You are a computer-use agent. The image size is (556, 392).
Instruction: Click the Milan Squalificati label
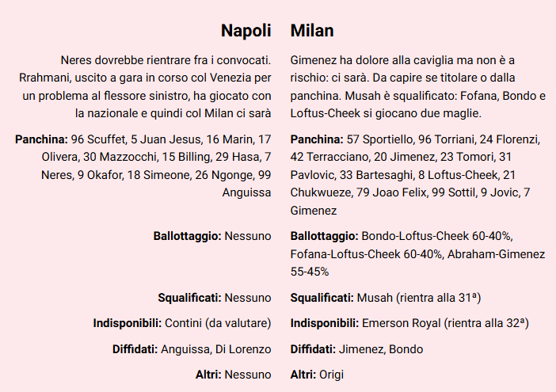(322, 298)
